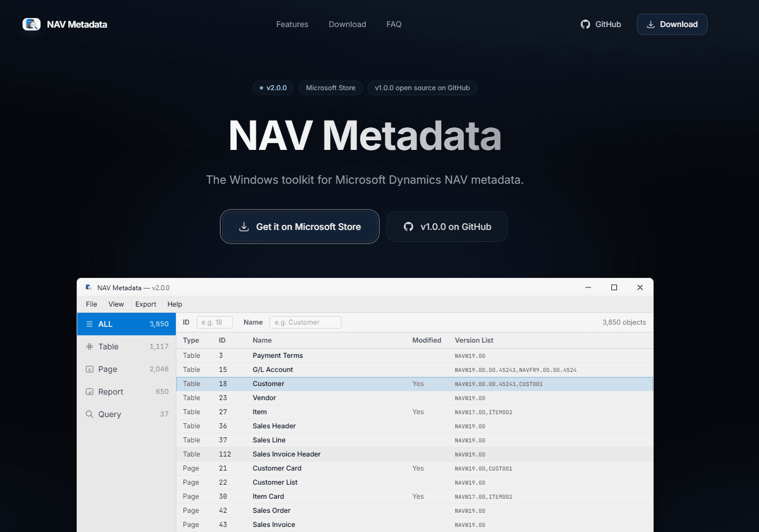This screenshot has width=759, height=532.
Task: Click the download arrow icon in header Download button
Action: (650, 24)
